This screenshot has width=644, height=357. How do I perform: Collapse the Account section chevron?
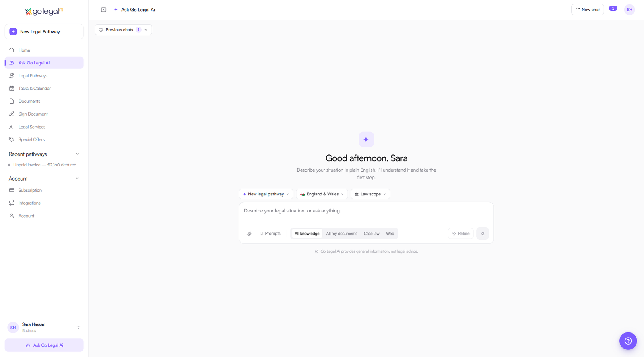click(x=78, y=178)
